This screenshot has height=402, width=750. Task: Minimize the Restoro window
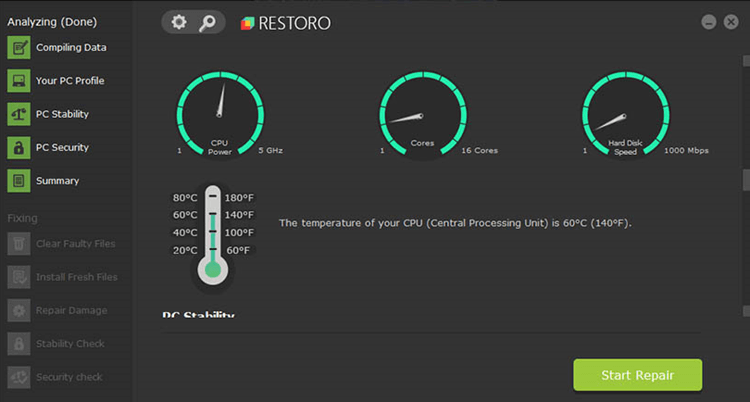pyautogui.click(x=709, y=22)
